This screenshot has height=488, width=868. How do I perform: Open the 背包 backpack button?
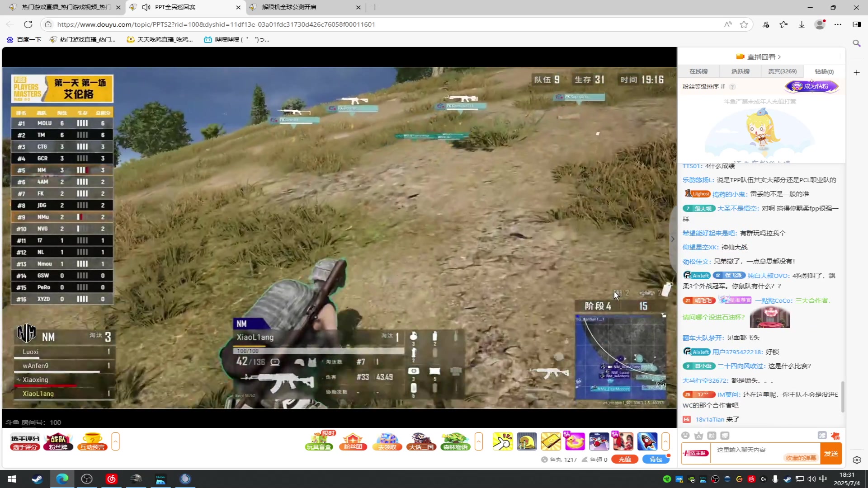[656, 460]
